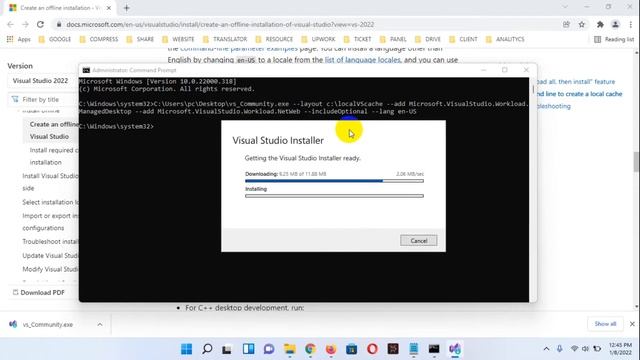Viewport: 640px width, 360px height.
Task: Open the UPWORK bookmark folder
Action: pyautogui.click(x=318, y=39)
